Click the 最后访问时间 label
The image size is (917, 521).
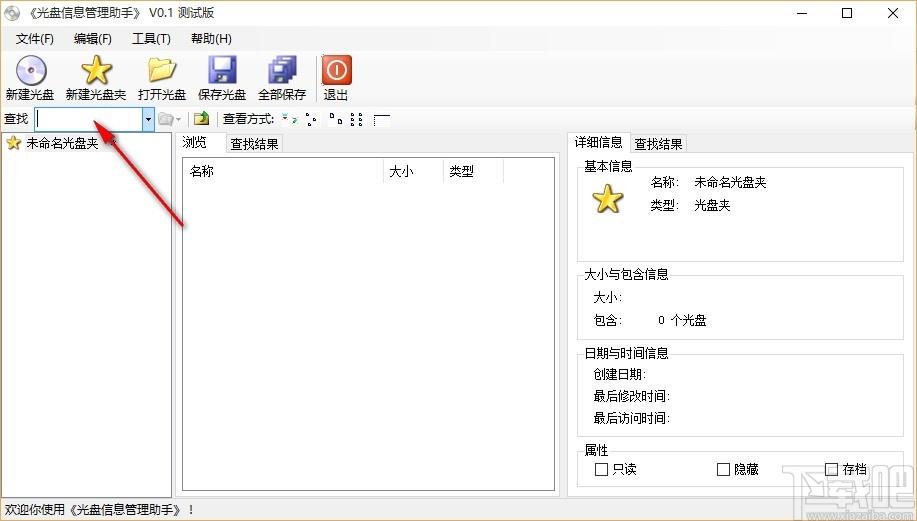(x=632, y=418)
